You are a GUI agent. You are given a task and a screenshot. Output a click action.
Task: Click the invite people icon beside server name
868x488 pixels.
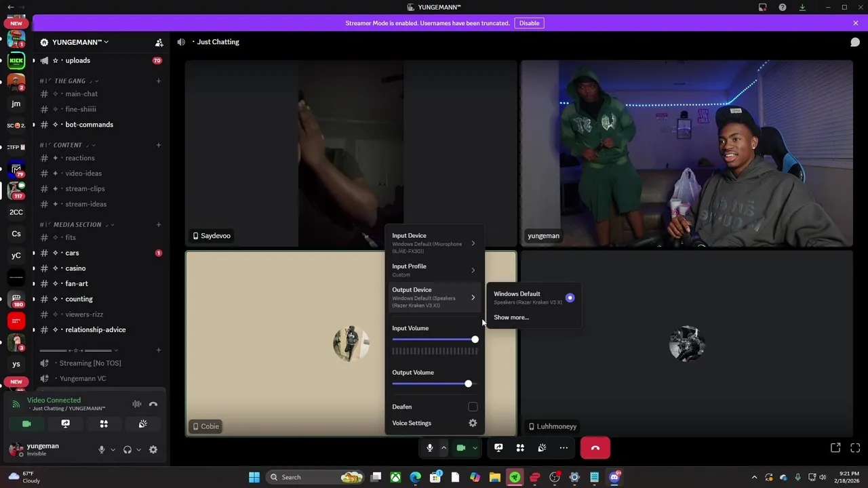pyautogui.click(x=159, y=42)
